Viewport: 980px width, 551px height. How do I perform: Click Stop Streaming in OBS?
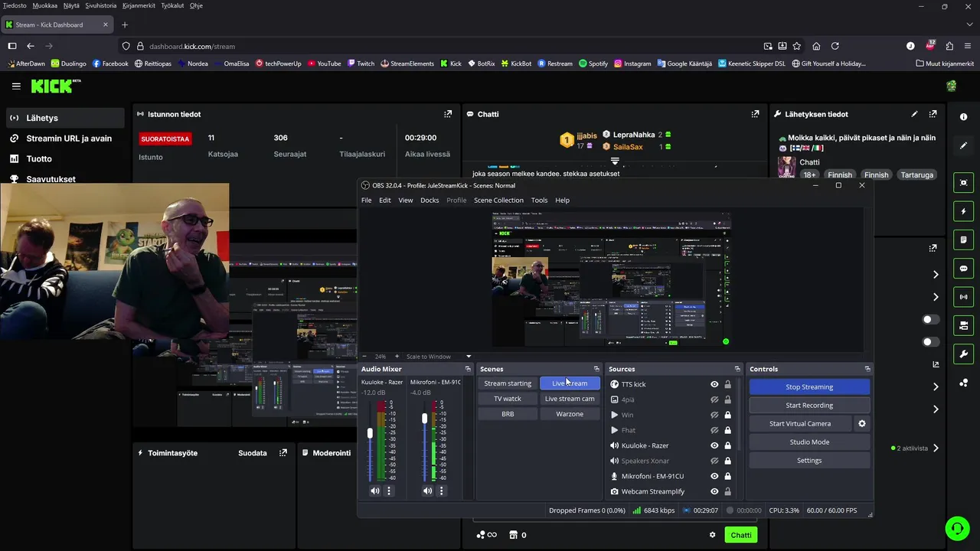[x=809, y=386]
